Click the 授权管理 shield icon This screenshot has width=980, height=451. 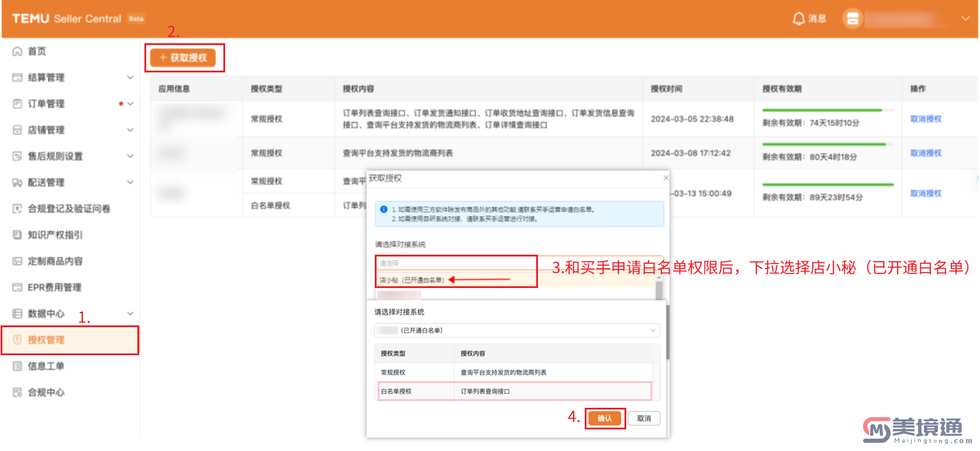click(18, 340)
